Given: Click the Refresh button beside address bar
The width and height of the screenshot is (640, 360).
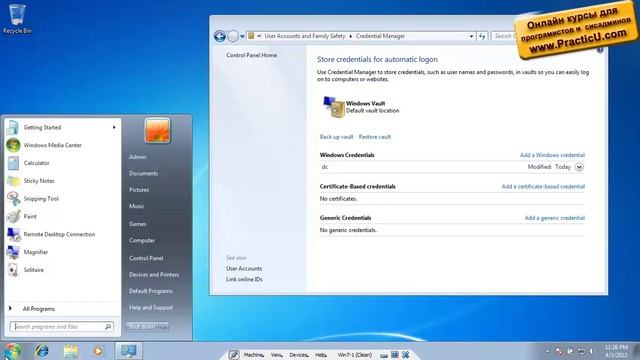Looking at the screenshot, I should 482,36.
